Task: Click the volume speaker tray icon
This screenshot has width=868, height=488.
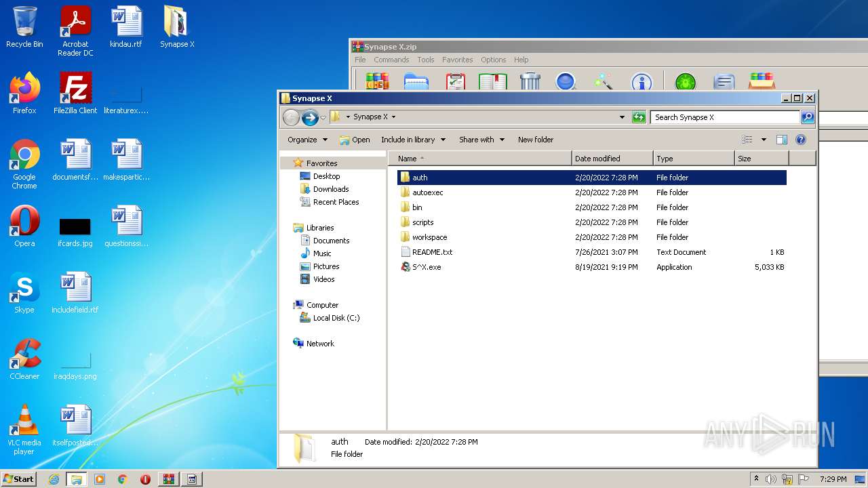Action: pos(771,479)
